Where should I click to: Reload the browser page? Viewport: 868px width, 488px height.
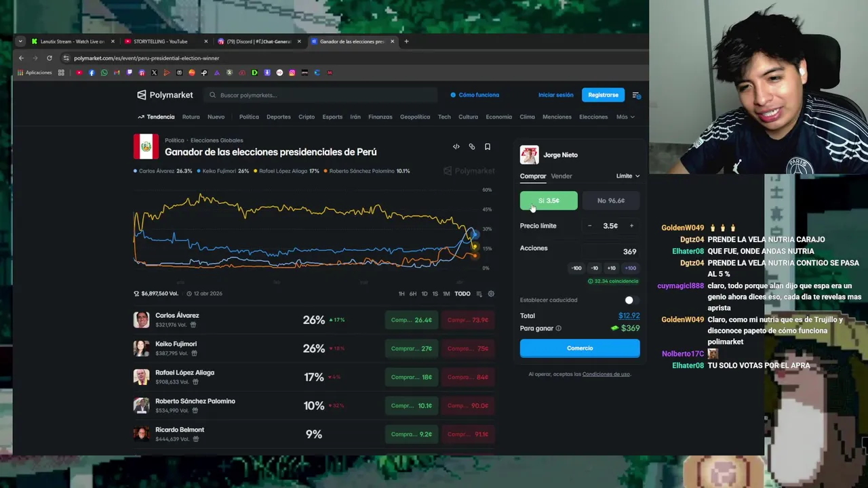50,58
